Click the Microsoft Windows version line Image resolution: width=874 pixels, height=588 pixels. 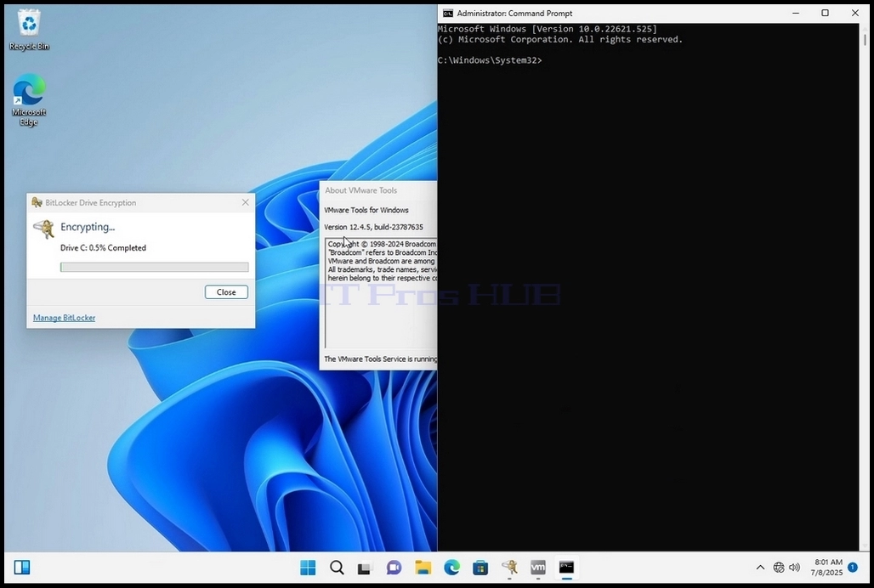[548, 29]
